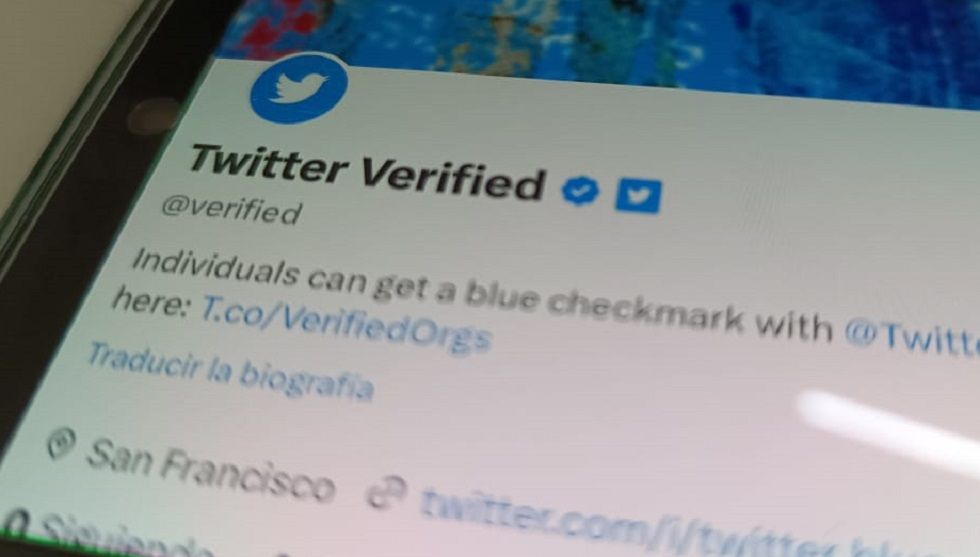The image size is (980, 557).
Task: Tap the Twitter Verified display name
Action: pyautogui.click(x=366, y=172)
